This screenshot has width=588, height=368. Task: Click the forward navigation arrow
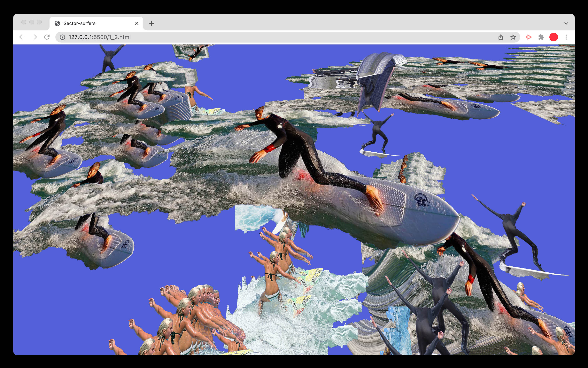point(34,37)
